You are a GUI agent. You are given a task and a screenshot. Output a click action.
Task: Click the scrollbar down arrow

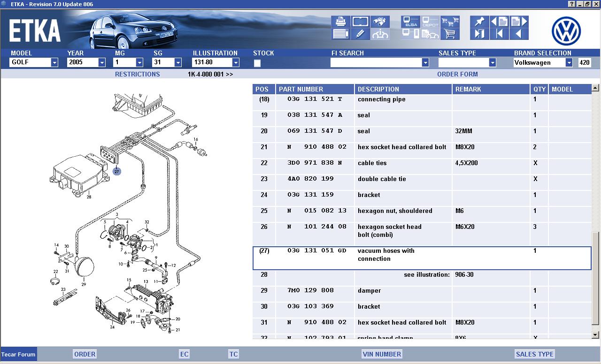pos(595,335)
